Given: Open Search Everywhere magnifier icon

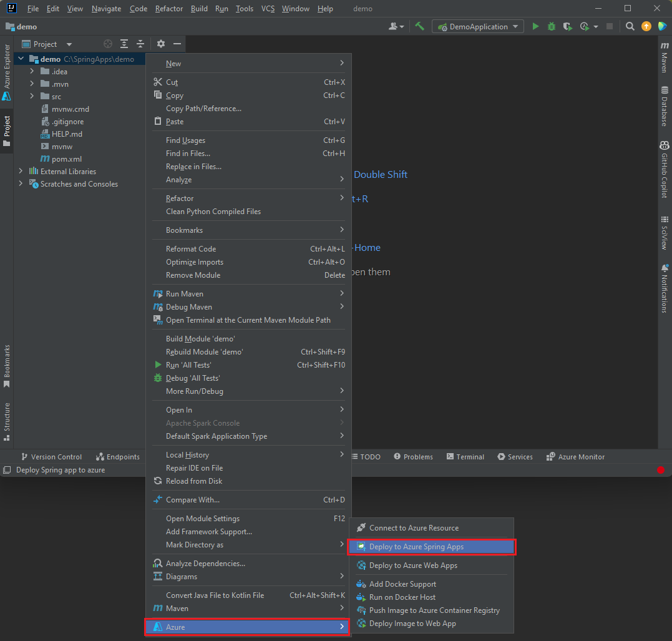Looking at the screenshot, I should [630, 27].
